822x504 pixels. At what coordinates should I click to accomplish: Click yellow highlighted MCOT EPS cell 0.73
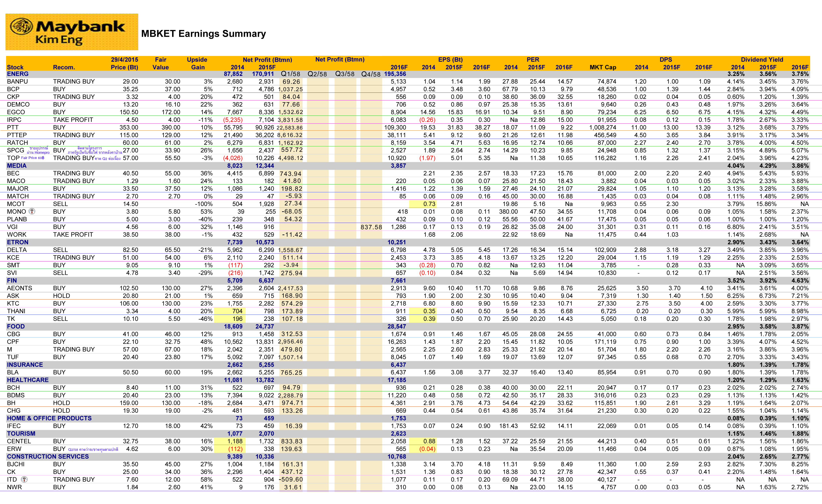[429, 204]
